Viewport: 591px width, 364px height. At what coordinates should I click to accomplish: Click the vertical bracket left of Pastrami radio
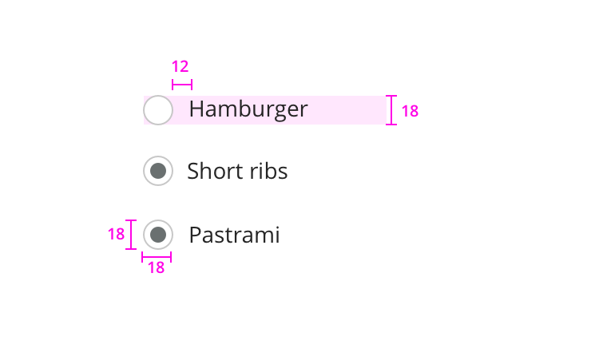click(x=132, y=235)
